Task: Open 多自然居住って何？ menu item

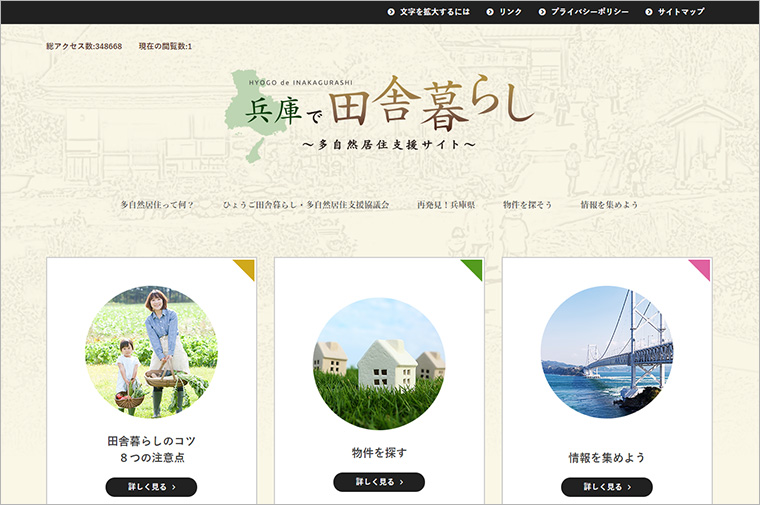Action: coord(157,205)
